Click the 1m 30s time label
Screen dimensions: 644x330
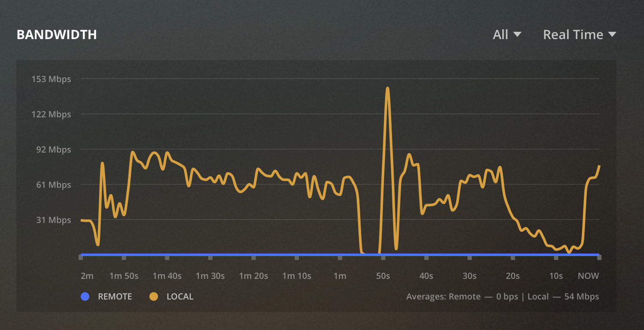(210, 276)
